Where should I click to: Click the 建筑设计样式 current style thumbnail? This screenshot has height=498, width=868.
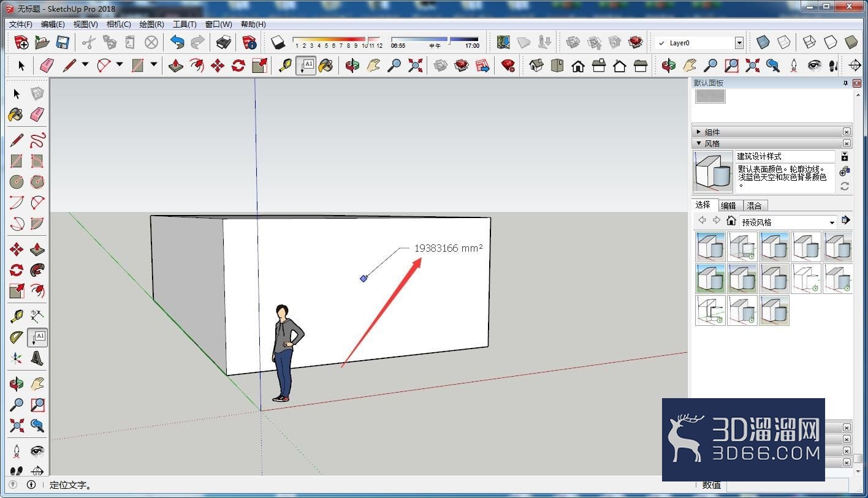pos(713,172)
